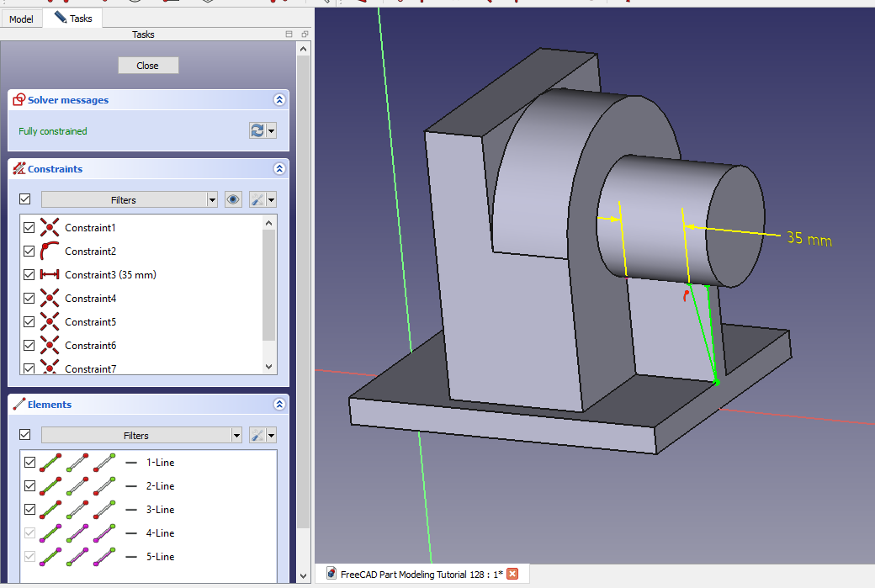Click the end point icon of 3-Line
875x588 pixels.
click(x=104, y=510)
